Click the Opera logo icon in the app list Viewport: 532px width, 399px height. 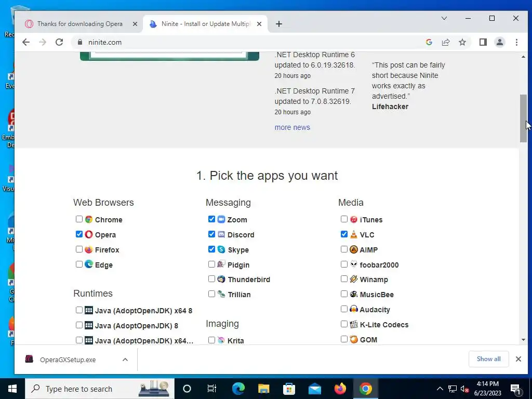coord(88,234)
